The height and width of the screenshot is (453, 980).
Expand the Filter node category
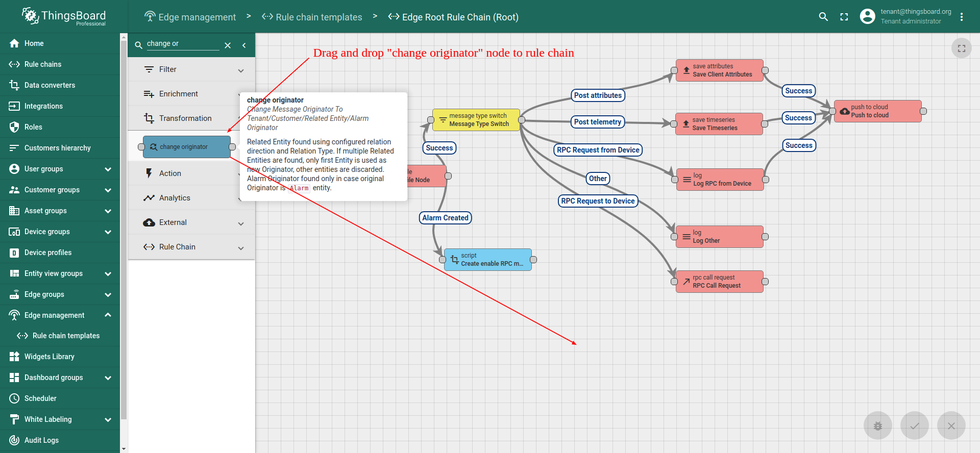point(241,70)
